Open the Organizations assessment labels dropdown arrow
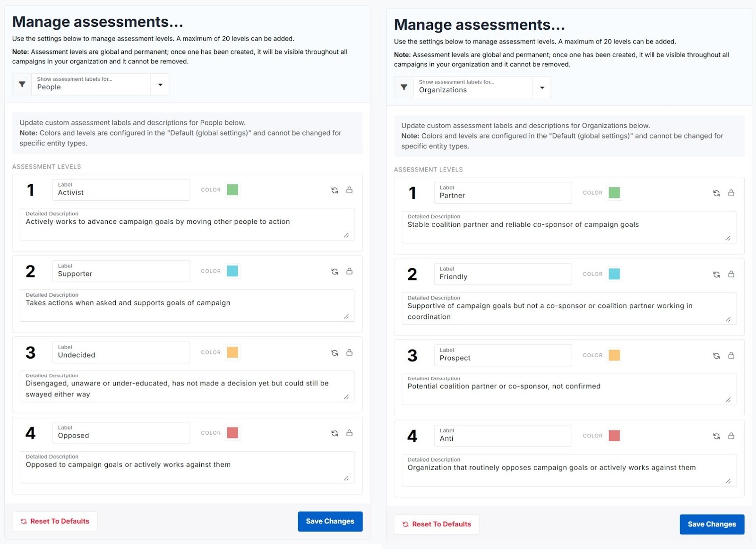Screen dimensions: 756x549 pos(542,87)
